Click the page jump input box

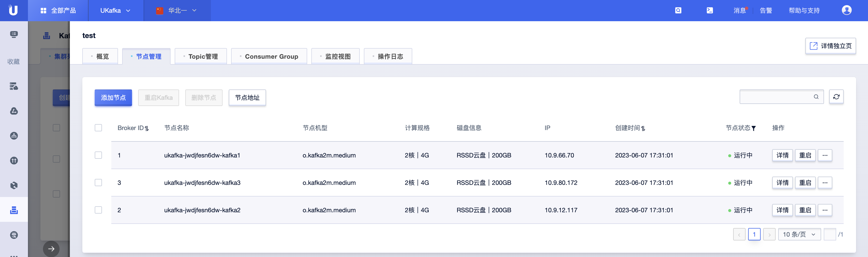point(830,235)
